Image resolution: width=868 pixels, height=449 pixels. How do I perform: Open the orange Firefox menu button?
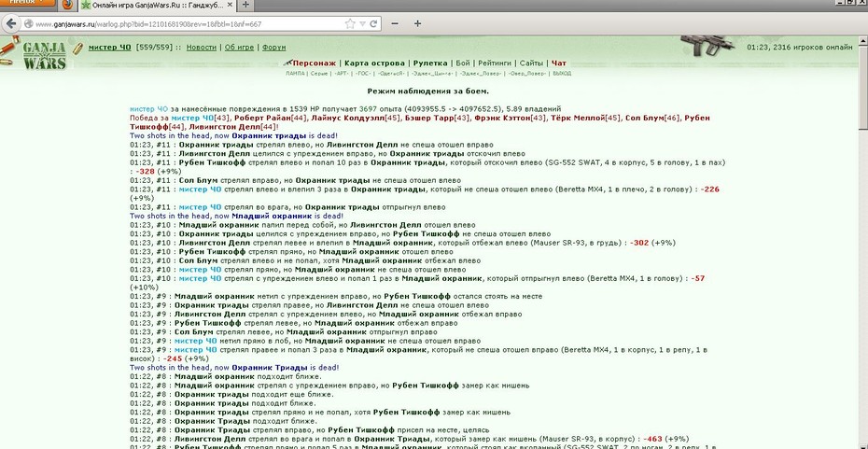[28, 2]
